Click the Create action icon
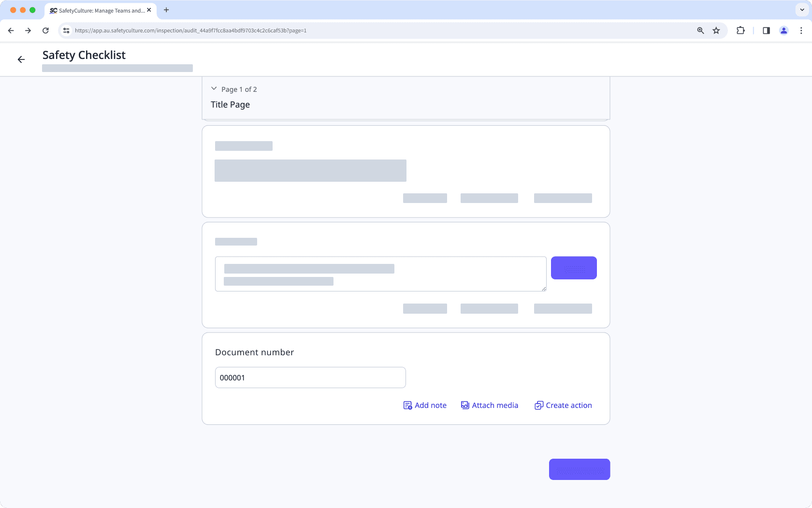This screenshot has height=508, width=812. (539, 406)
